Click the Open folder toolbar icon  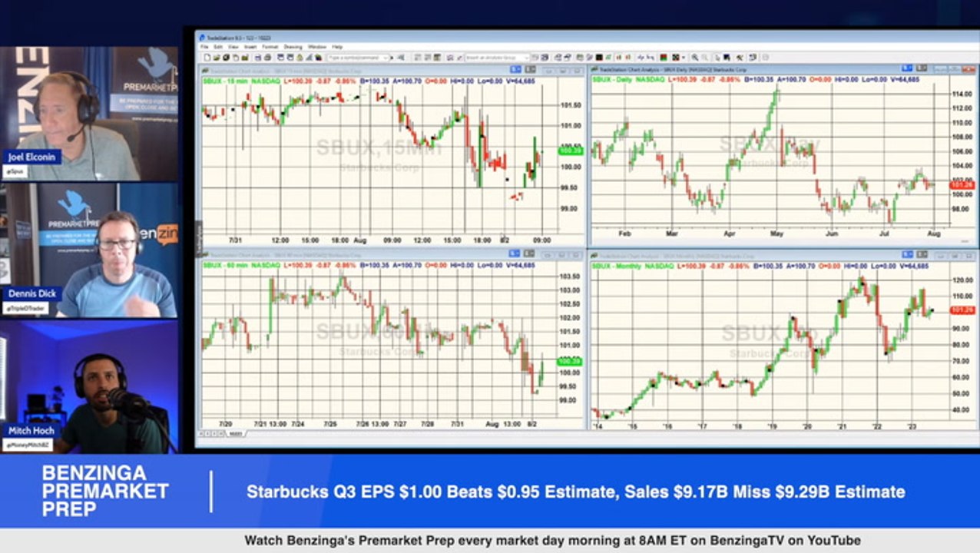tap(217, 58)
